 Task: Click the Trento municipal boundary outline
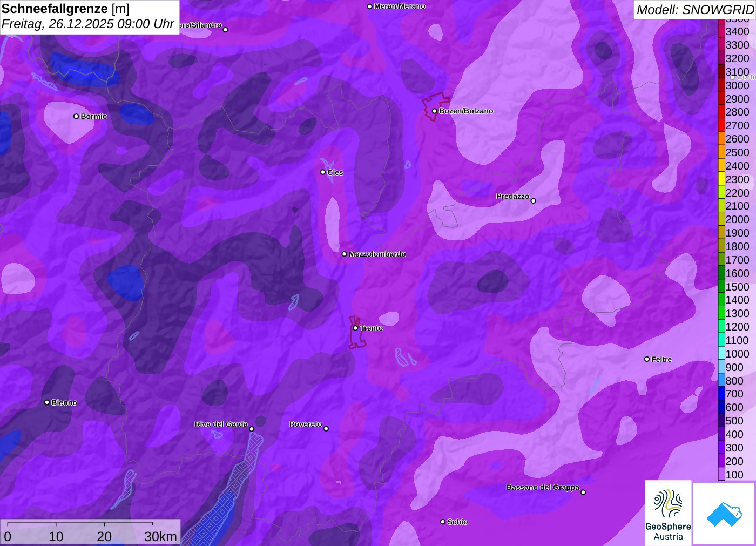[x=356, y=332]
